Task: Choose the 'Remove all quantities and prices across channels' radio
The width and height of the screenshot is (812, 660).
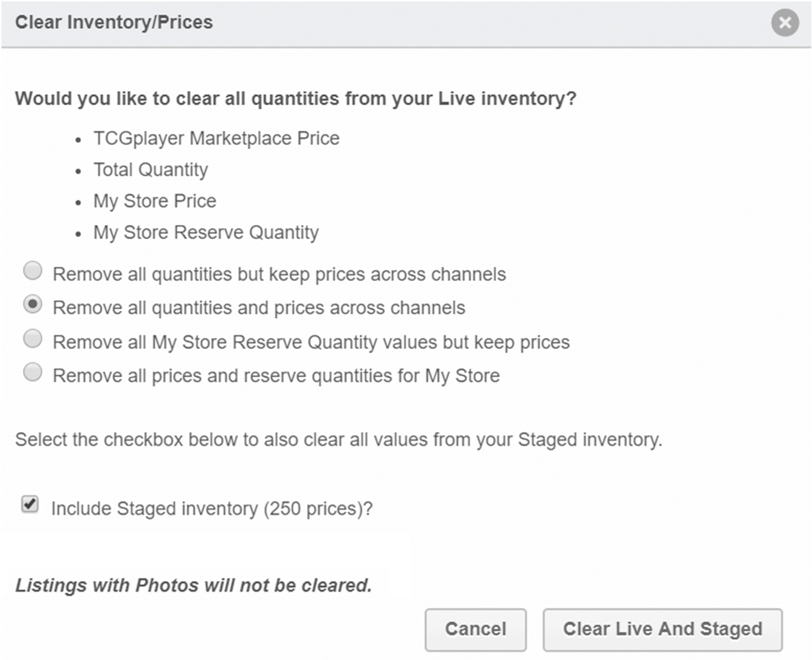Action: 33,304
